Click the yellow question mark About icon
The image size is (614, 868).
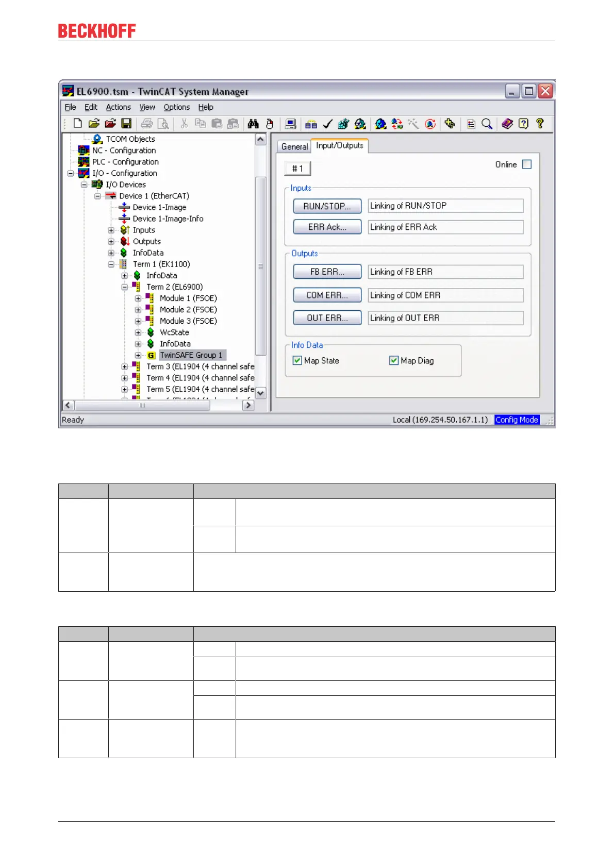[540, 123]
